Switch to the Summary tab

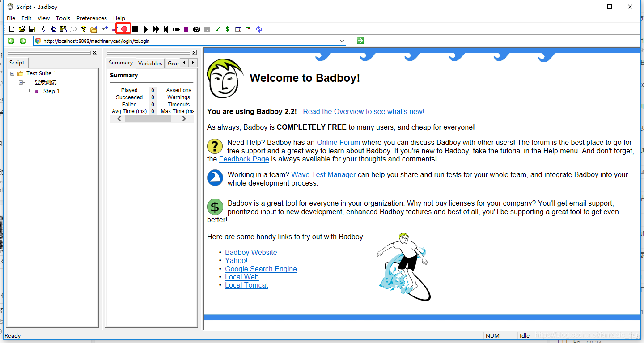121,63
